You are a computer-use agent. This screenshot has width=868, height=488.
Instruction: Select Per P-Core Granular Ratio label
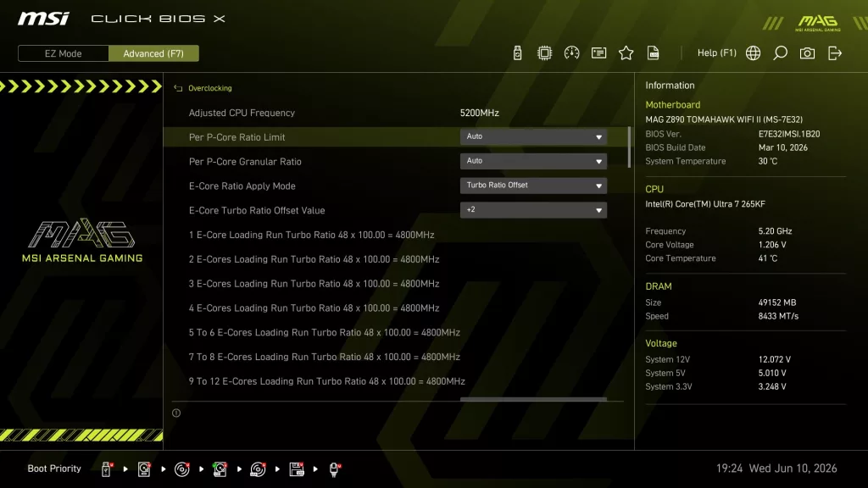(245, 162)
